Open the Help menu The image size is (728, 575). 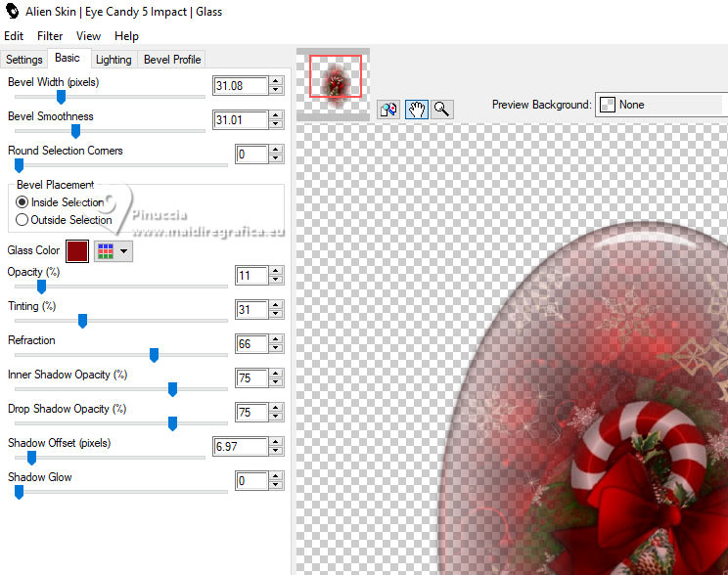[x=126, y=36]
